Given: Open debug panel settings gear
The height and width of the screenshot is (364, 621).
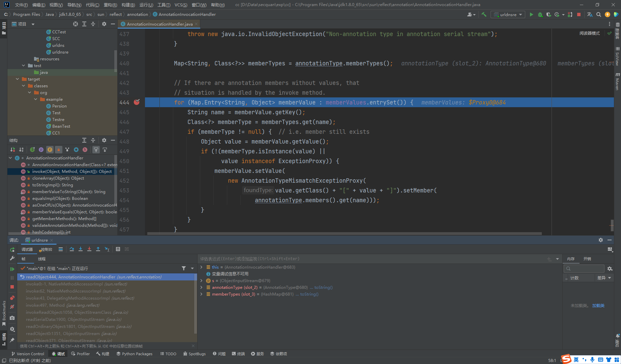Looking at the screenshot, I should [x=601, y=240].
